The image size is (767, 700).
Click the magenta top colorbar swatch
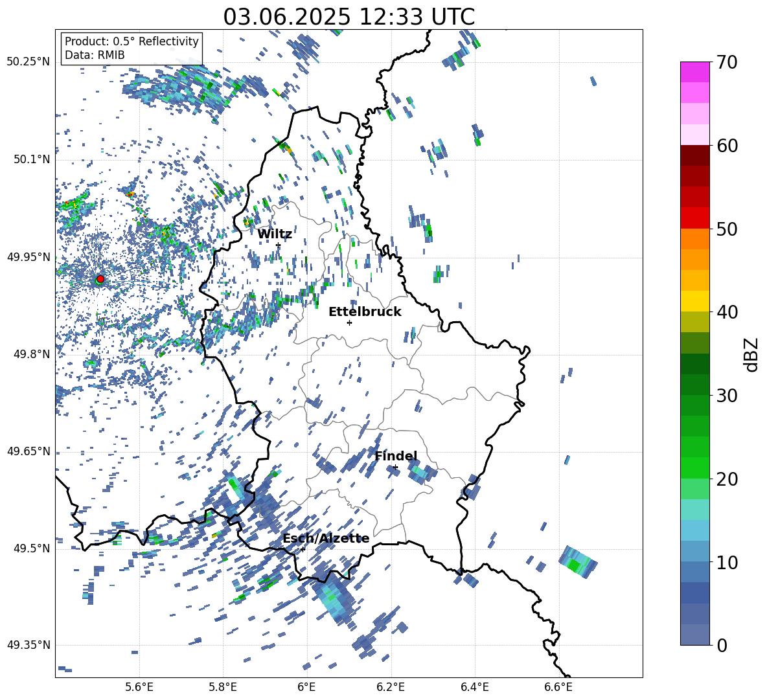(694, 72)
